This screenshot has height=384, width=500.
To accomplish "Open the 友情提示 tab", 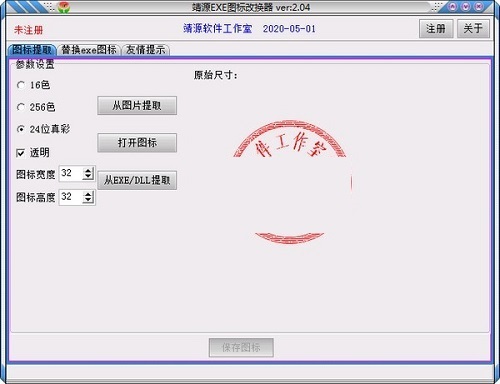I will [x=146, y=50].
